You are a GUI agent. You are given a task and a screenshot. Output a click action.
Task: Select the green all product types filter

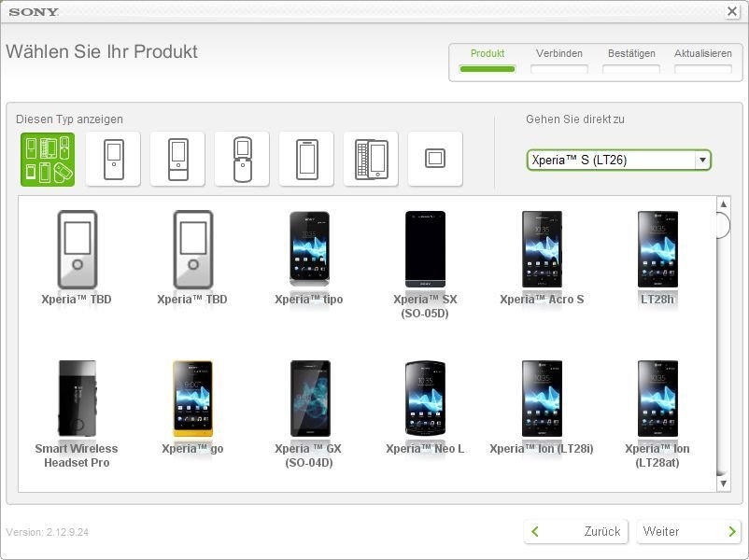coord(48,160)
